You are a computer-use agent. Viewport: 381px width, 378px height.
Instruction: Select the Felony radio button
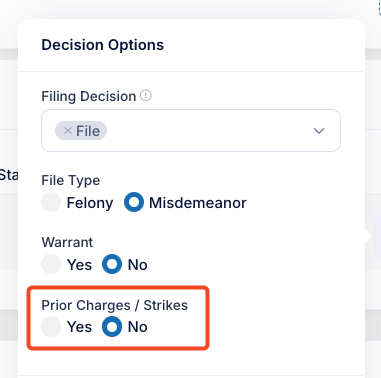pyautogui.click(x=51, y=202)
